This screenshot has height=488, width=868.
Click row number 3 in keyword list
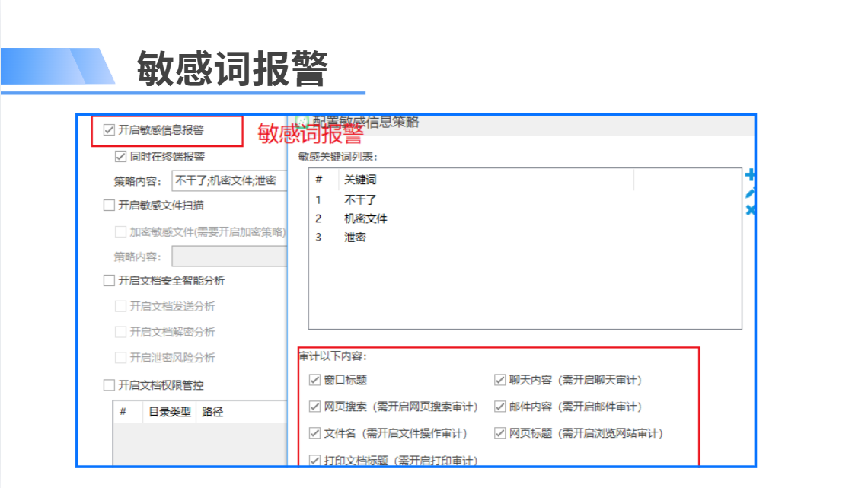pos(318,238)
